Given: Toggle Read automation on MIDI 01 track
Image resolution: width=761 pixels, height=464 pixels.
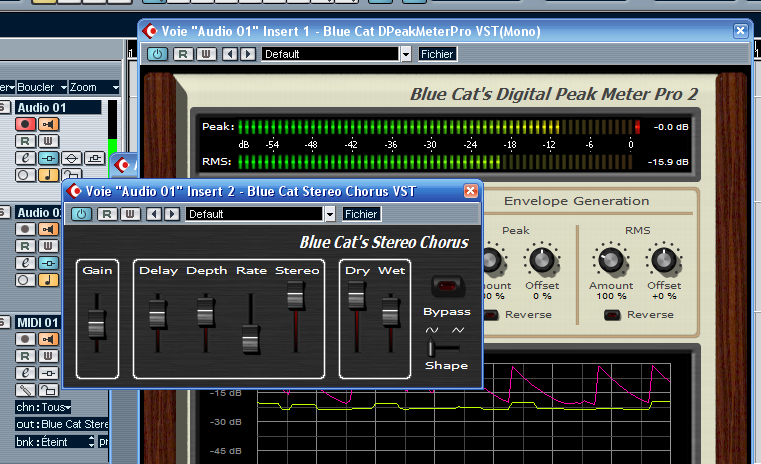Looking at the screenshot, I should point(25,356).
